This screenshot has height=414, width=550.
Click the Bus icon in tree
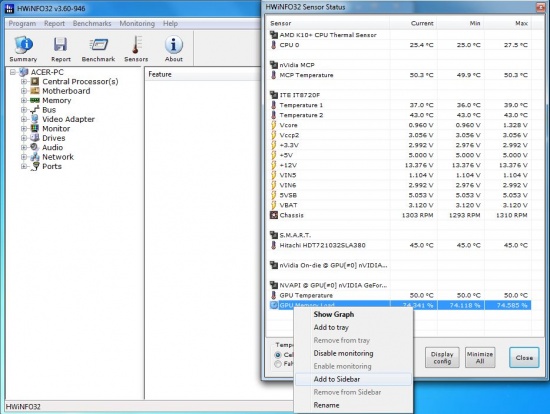click(35, 110)
